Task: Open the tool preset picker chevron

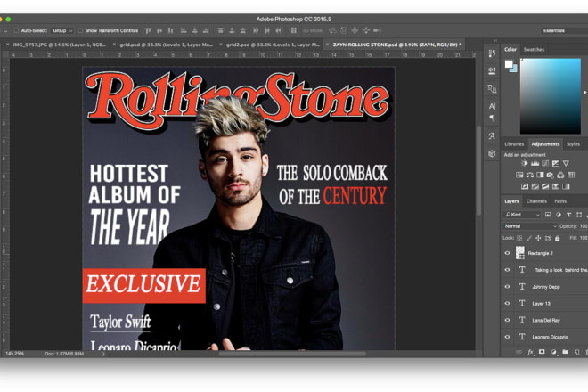Action: click(5, 31)
